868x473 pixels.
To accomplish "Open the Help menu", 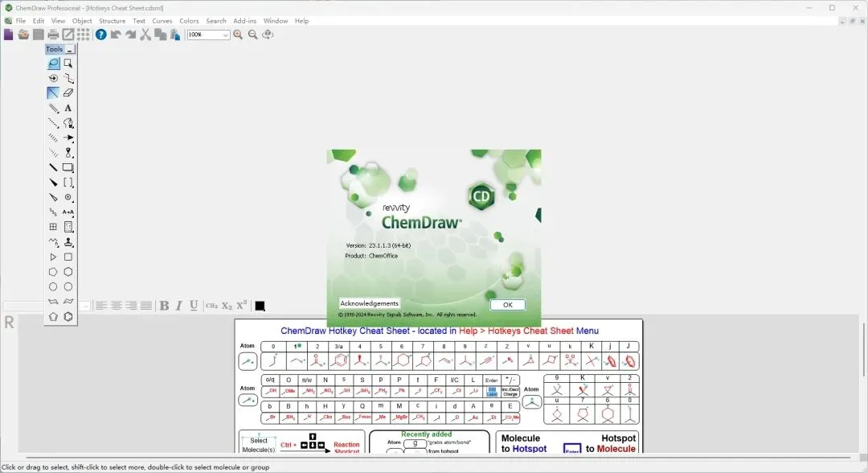I will click(x=301, y=20).
